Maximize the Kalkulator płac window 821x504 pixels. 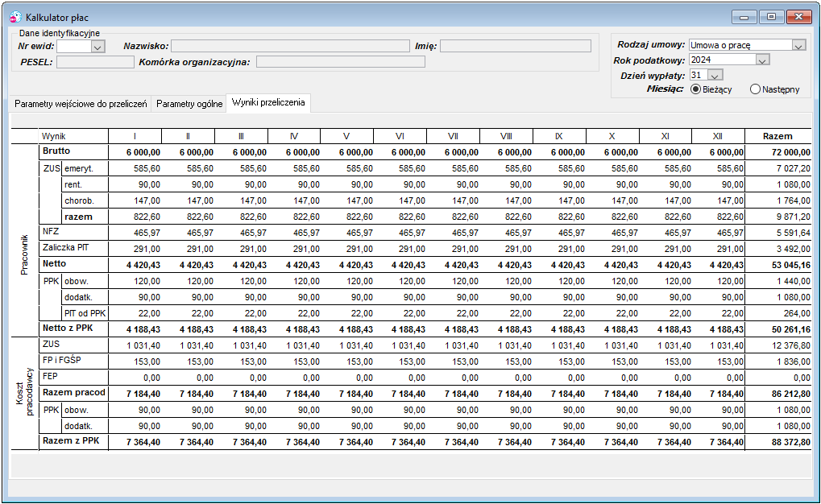click(771, 17)
